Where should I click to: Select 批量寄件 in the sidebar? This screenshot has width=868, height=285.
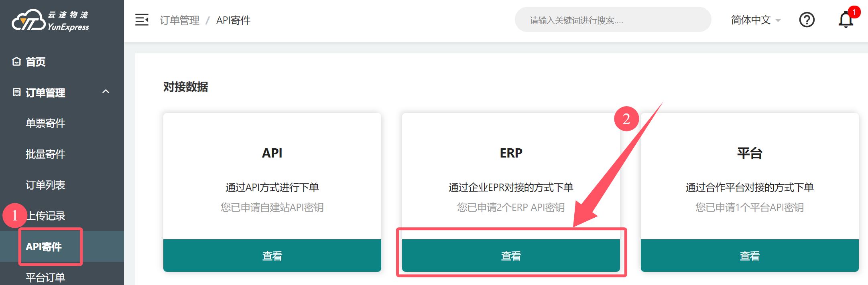(x=45, y=154)
